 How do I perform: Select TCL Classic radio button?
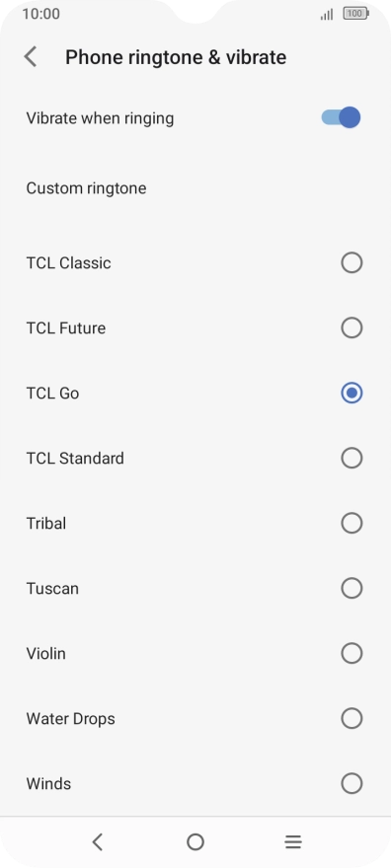click(352, 262)
